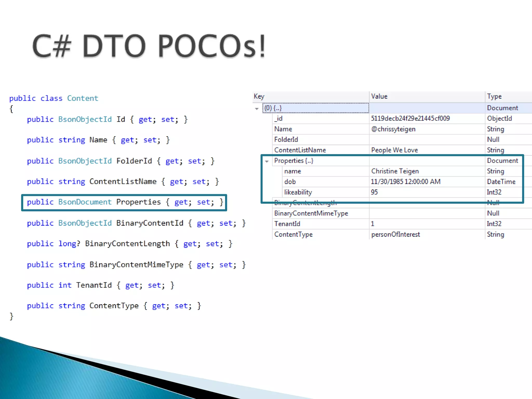Collapse the root (0) document node
532x399 pixels.
click(x=257, y=109)
